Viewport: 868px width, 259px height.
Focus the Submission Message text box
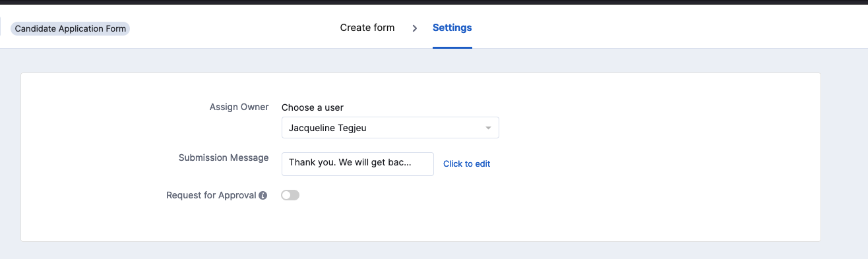357,164
